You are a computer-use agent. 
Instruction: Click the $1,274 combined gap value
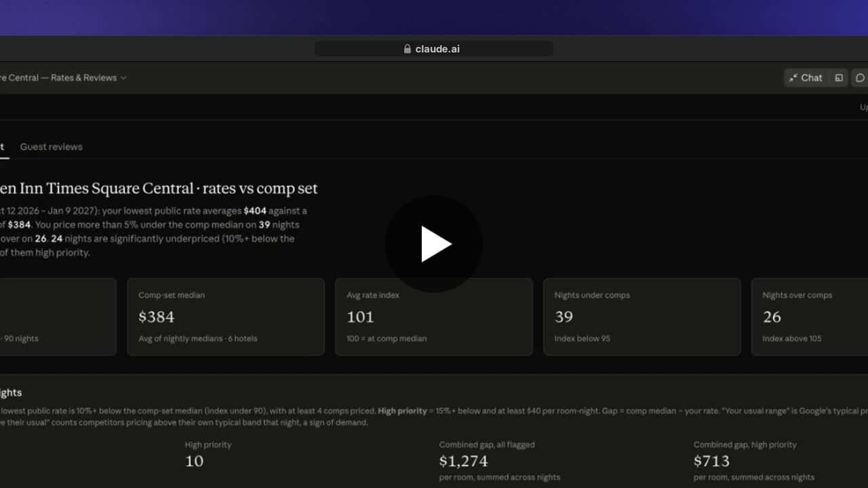coord(463,461)
